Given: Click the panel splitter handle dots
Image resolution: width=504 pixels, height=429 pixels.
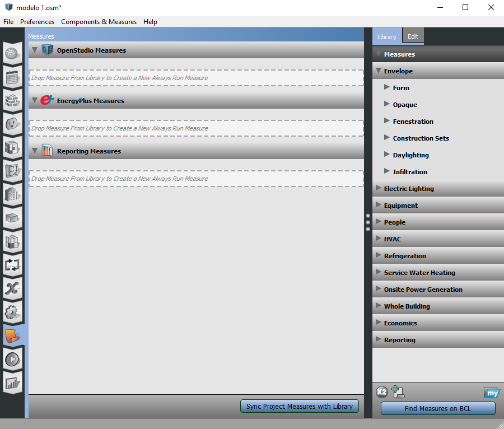Looking at the screenshot, I should [368, 222].
